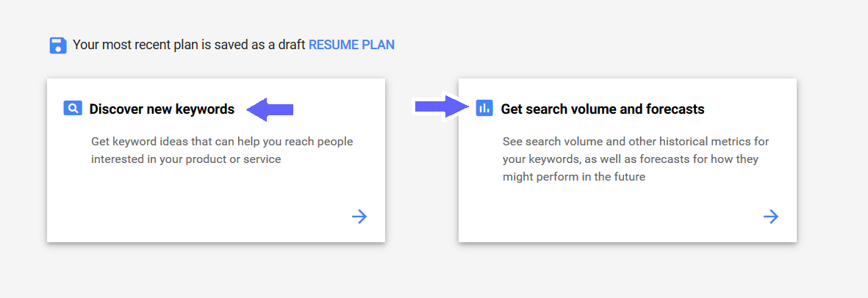Click the floppy disk saved draft icon
Image resolution: width=868 pixels, height=298 pixels.
(x=57, y=45)
